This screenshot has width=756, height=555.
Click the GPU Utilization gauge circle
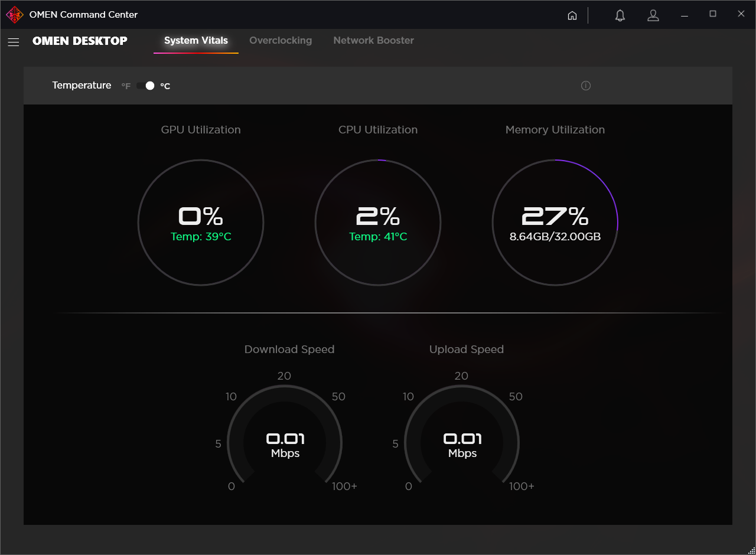pyautogui.click(x=201, y=223)
